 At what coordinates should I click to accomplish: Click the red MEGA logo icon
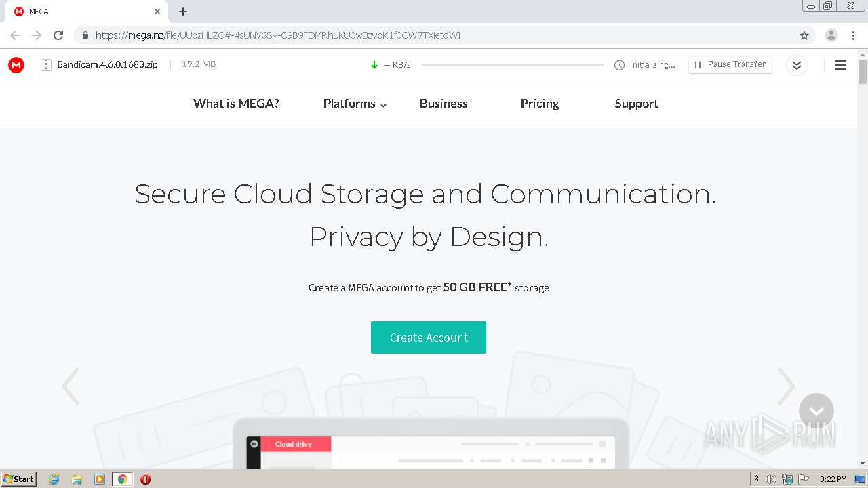pos(16,65)
